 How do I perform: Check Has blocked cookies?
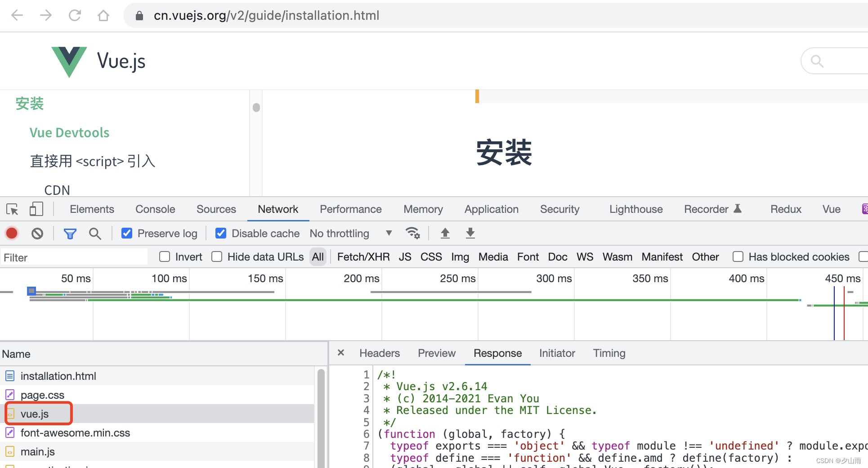(x=738, y=256)
